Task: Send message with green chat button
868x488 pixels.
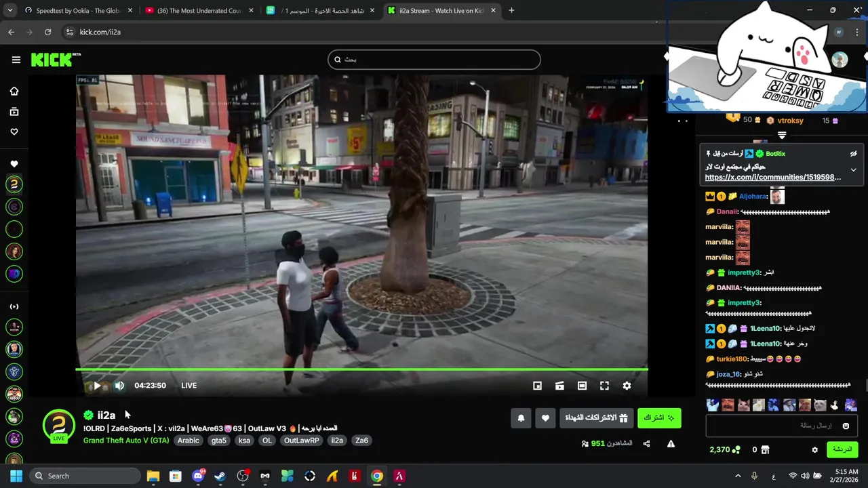Action: (x=842, y=449)
